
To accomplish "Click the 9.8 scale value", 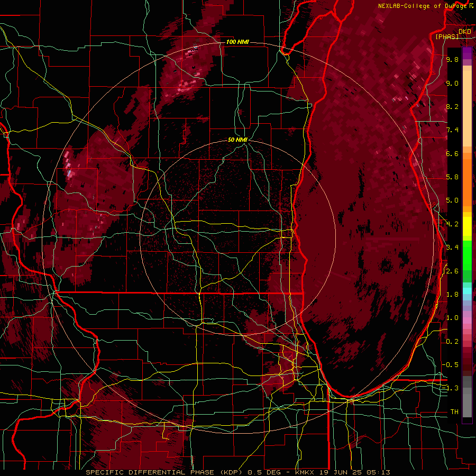I will coord(452,59).
